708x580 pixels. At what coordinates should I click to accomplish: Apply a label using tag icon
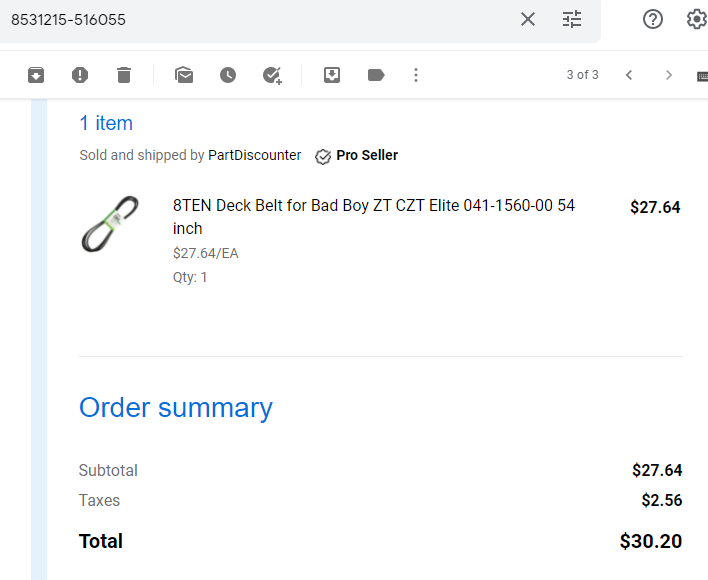(x=376, y=75)
